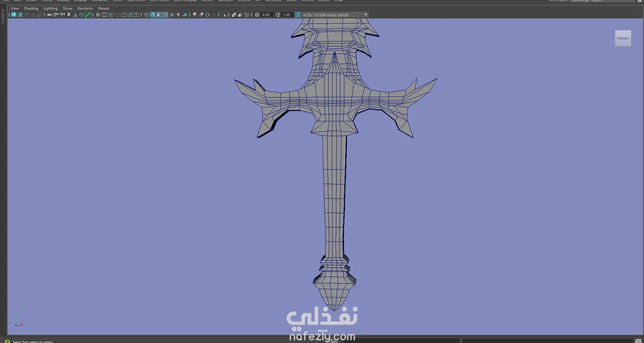This screenshot has height=343, width=644.
Task: Toggle the color management ON button
Action: [298, 15]
